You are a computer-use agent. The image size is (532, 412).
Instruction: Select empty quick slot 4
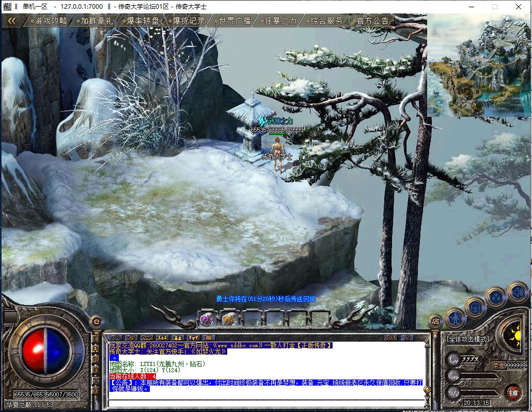click(275, 319)
